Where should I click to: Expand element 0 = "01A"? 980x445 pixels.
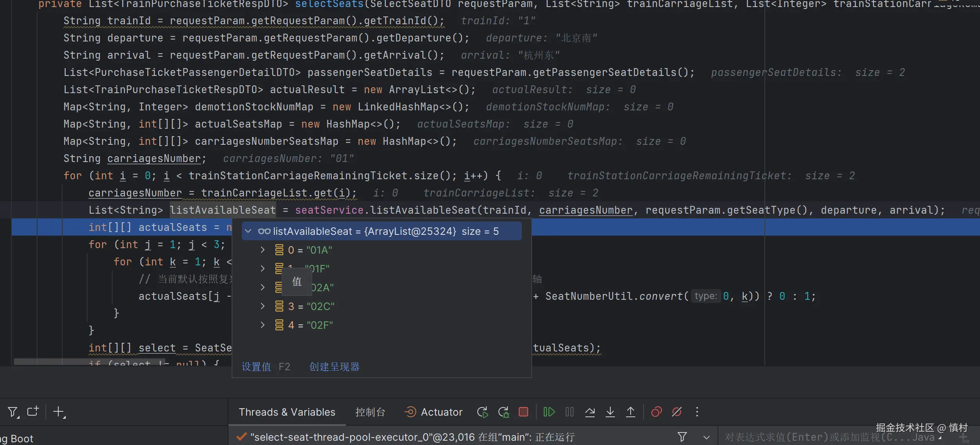coord(263,250)
